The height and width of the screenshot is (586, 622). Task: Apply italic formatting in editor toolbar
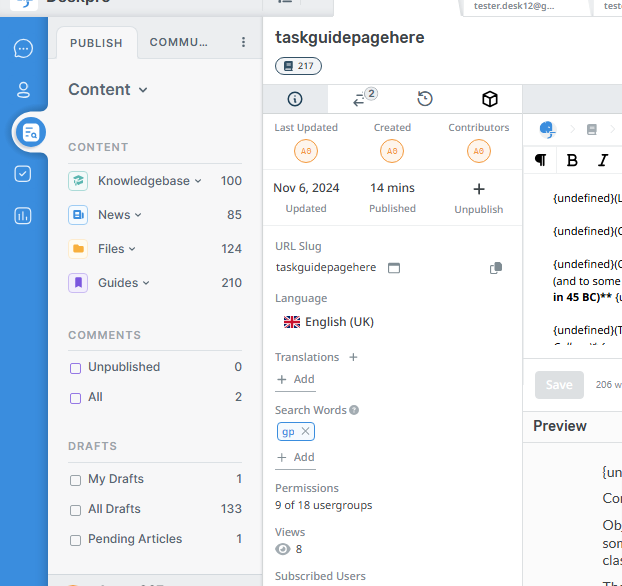point(603,160)
